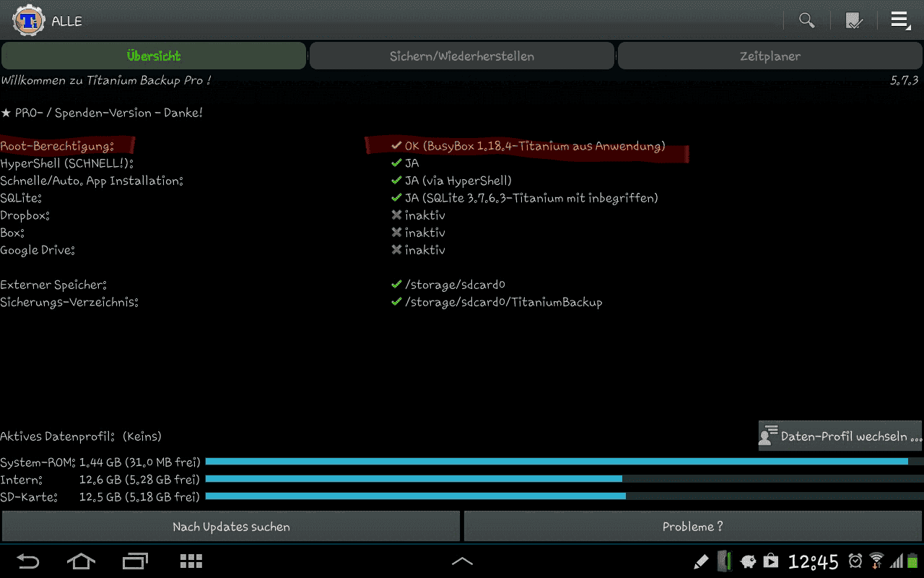Image resolution: width=924 pixels, height=578 pixels.
Task: Click the /storage/sdcard0 path
Action: tap(455, 285)
